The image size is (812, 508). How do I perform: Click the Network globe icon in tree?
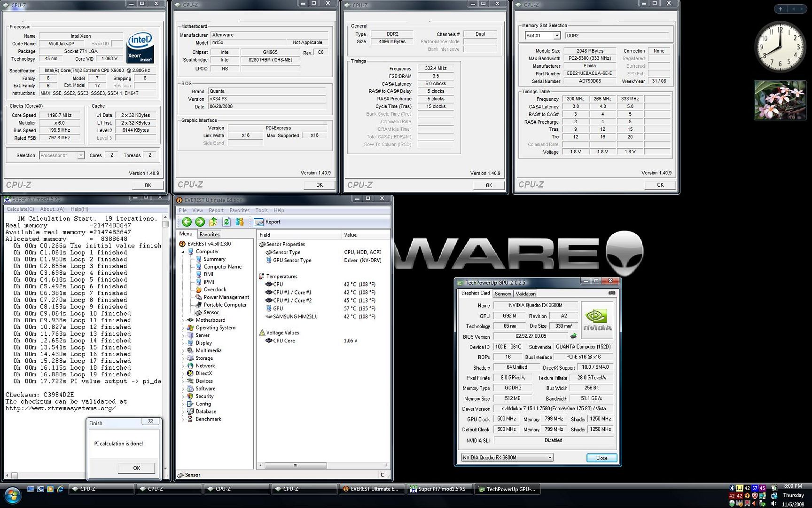[190, 366]
